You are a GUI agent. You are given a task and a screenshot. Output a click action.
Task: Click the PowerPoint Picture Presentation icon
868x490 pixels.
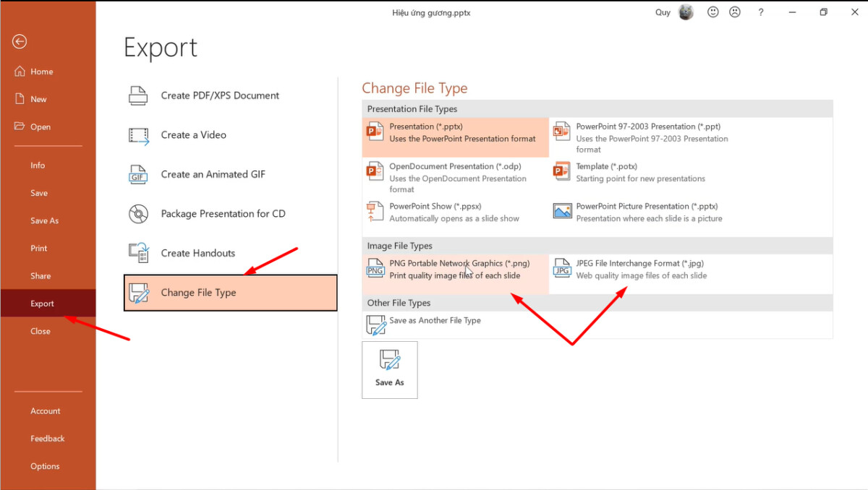click(x=562, y=211)
